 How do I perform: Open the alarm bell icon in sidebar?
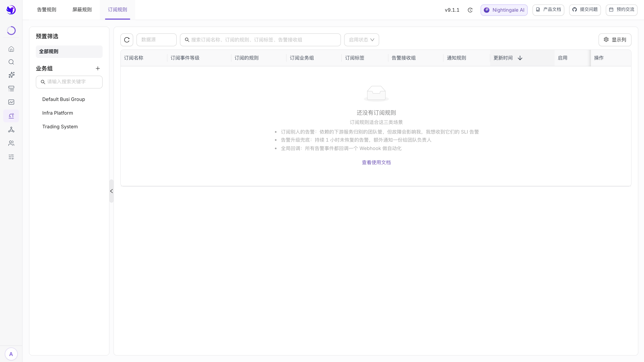11,116
